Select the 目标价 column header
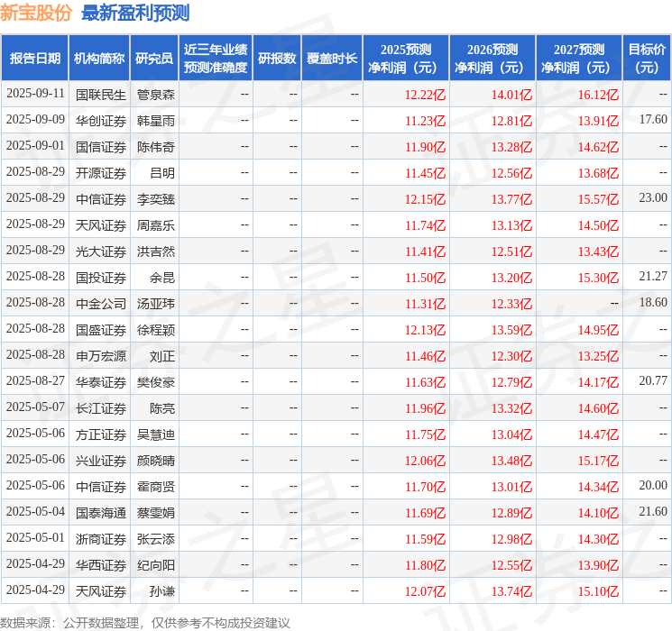 click(647, 59)
